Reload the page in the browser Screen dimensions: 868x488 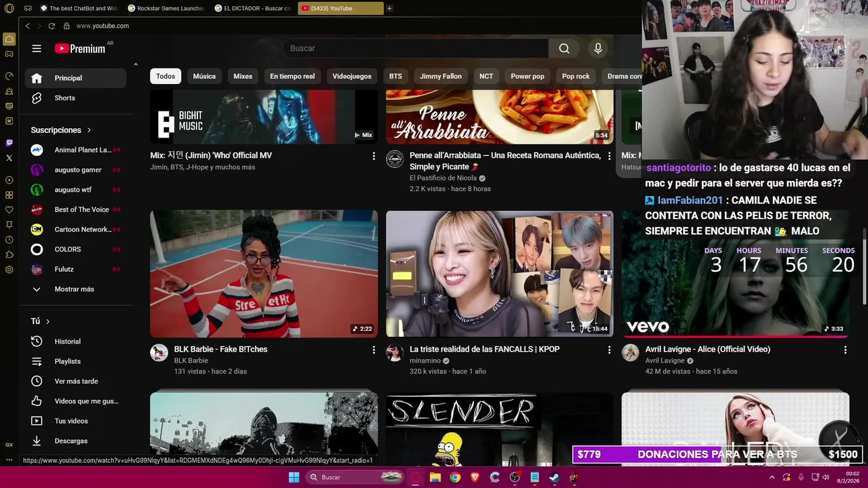[x=52, y=26]
